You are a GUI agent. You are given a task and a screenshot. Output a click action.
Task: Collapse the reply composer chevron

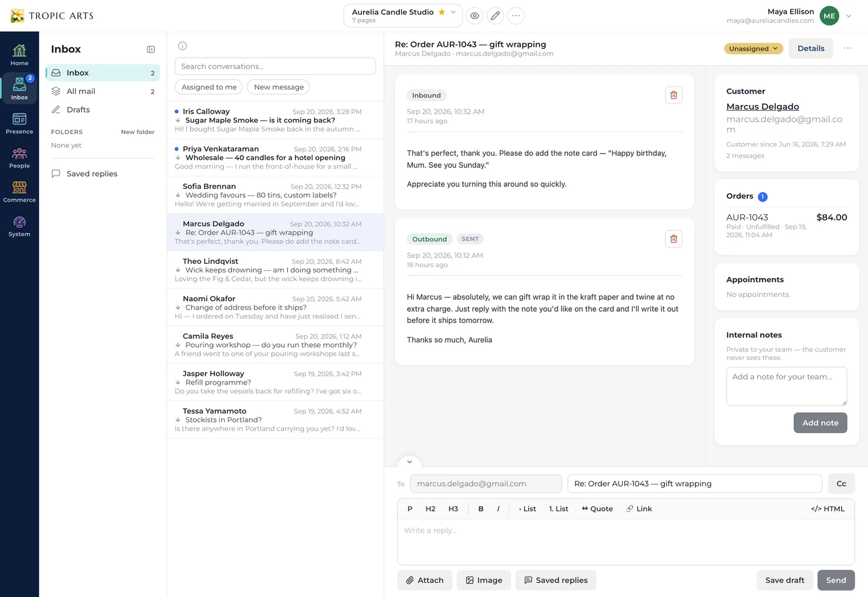point(409,461)
